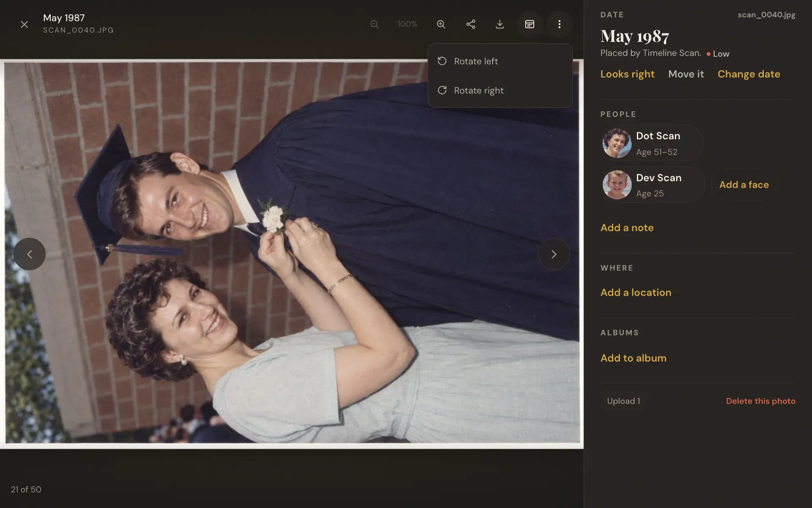Click the Upload 1 tag
The image size is (812, 508).
pyautogui.click(x=623, y=401)
